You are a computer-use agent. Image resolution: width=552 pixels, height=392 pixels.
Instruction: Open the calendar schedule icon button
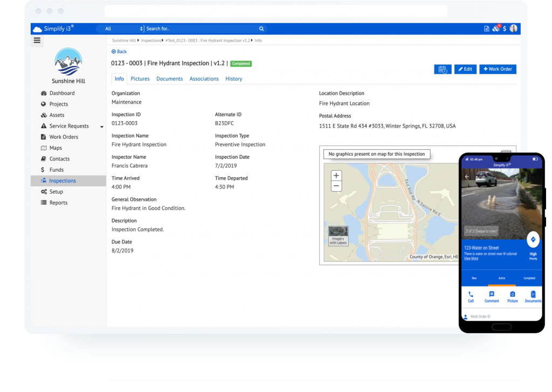click(x=443, y=69)
